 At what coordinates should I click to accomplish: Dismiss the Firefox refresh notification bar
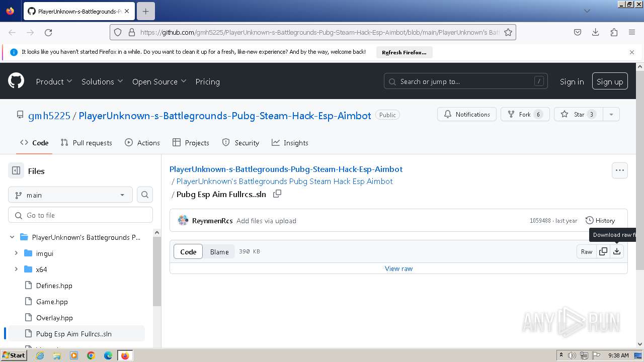click(632, 52)
